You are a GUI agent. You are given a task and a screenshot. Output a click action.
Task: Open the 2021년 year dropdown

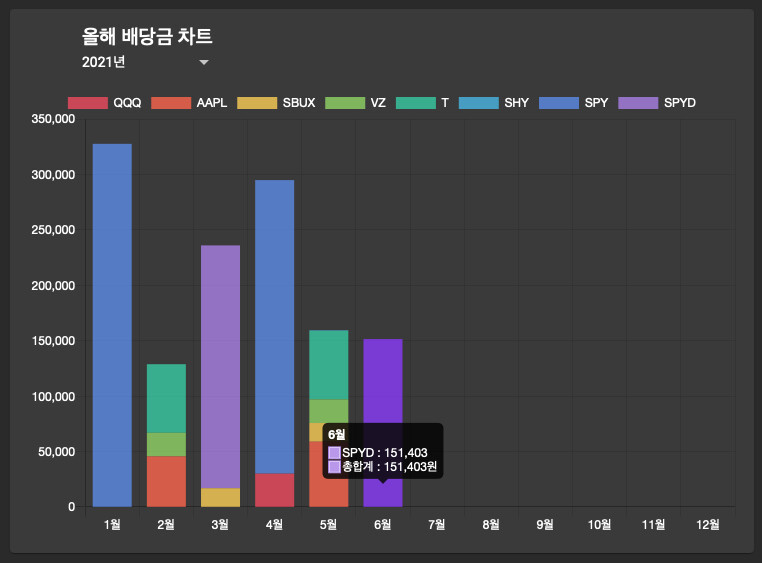tap(145, 62)
